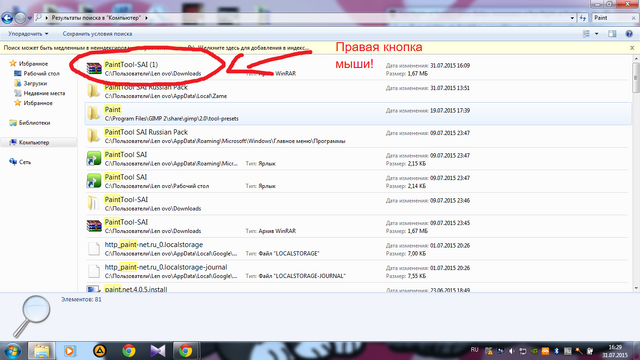Viewport: 640px width, 360px height.
Task: Open the Упорядочить menu
Action: coord(28,34)
